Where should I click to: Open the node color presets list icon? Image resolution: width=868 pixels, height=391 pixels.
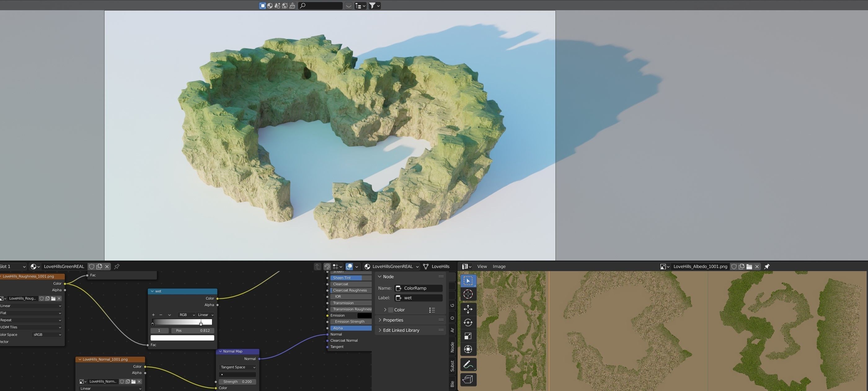432,310
